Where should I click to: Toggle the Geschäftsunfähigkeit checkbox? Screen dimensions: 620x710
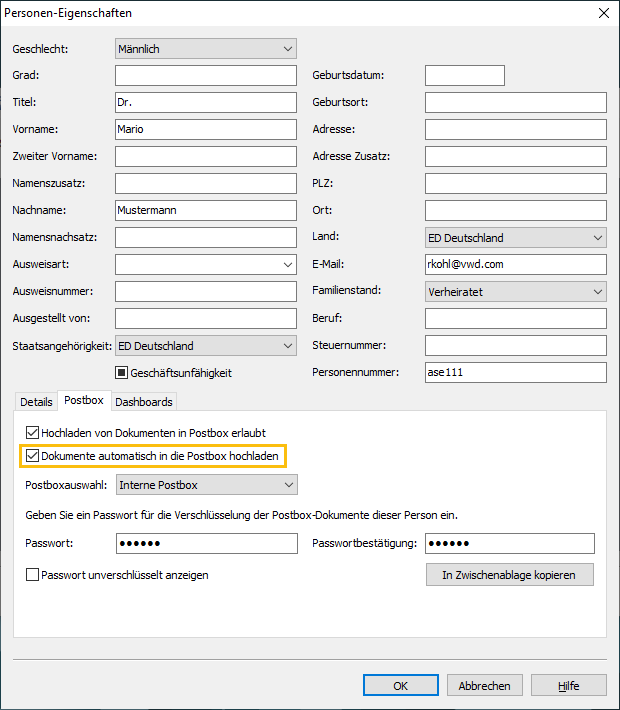123,373
